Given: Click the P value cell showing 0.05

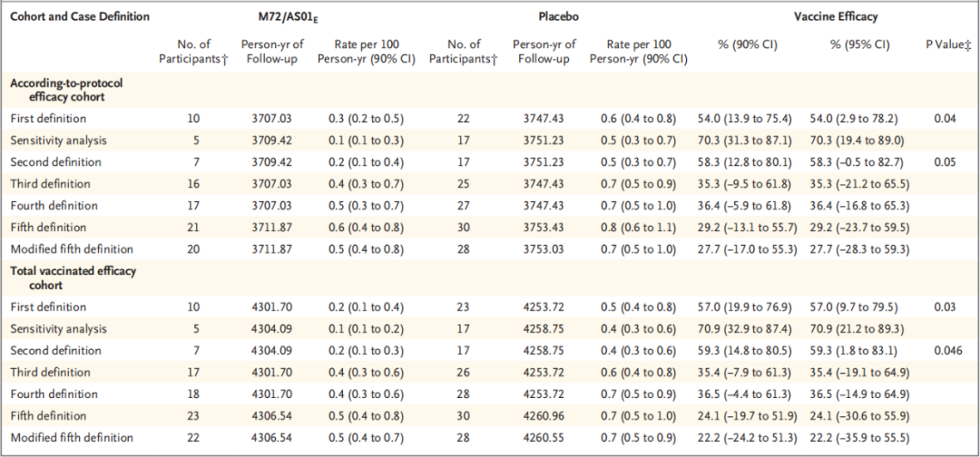Looking at the screenshot, I should click(946, 162).
